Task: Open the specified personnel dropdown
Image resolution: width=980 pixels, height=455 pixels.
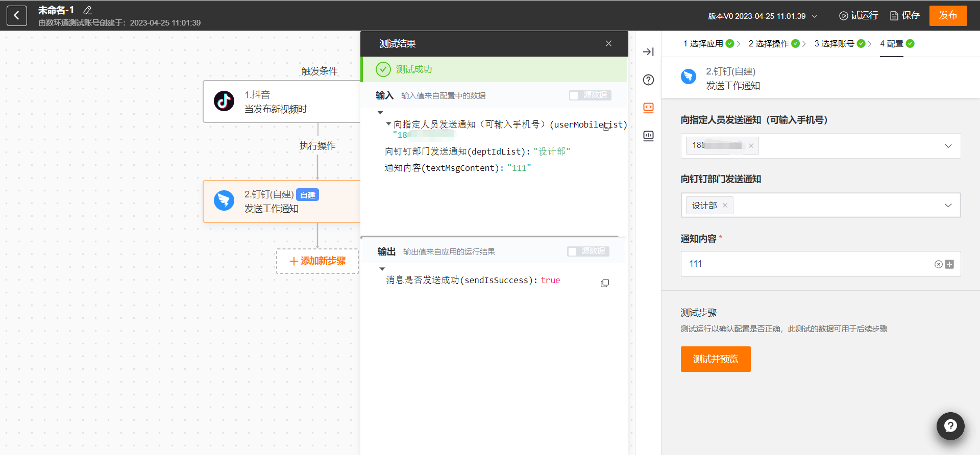Action: click(x=948, y=146)
